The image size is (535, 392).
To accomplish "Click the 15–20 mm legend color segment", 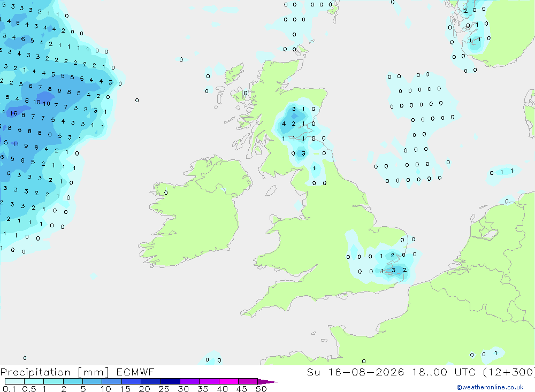I will tap(132, 381).
